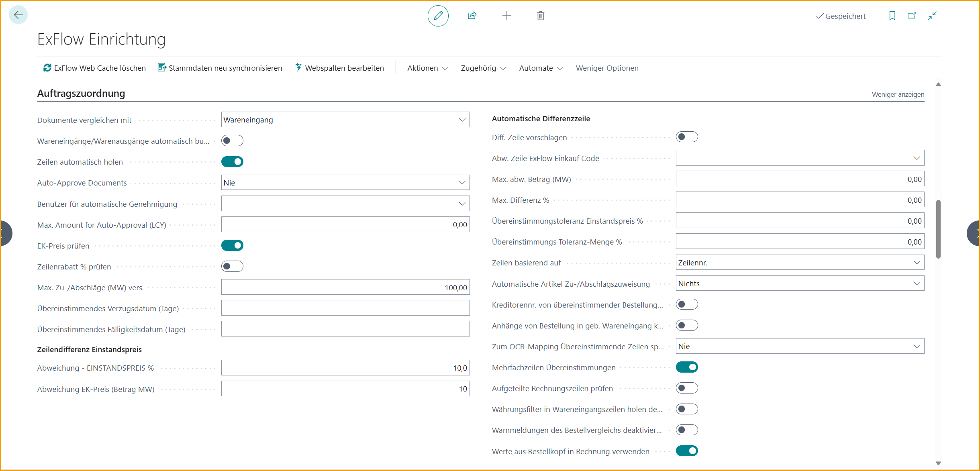The image size is (980, 471).
Task: Click the back arrow button
Action: point(18,15)
